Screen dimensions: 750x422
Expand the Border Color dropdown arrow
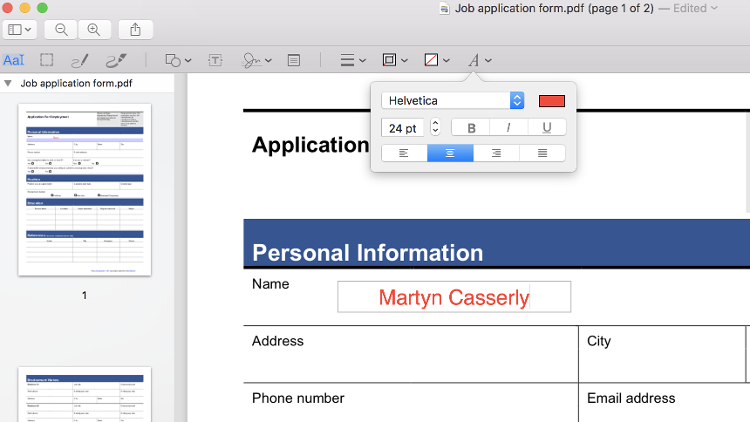405,61
